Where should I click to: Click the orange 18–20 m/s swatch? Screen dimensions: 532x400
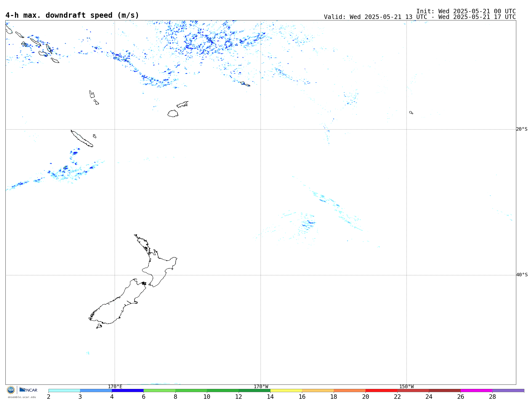[349, 390]
